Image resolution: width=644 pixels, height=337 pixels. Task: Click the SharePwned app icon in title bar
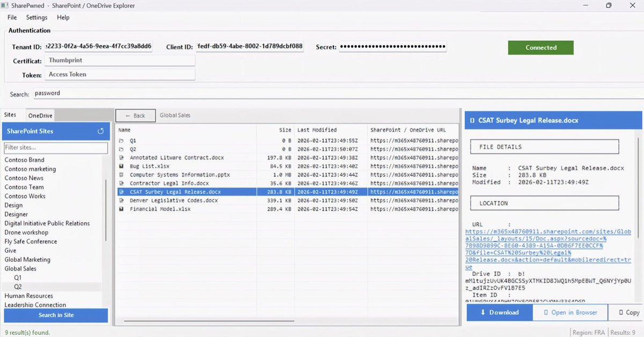tap(4, 5)
